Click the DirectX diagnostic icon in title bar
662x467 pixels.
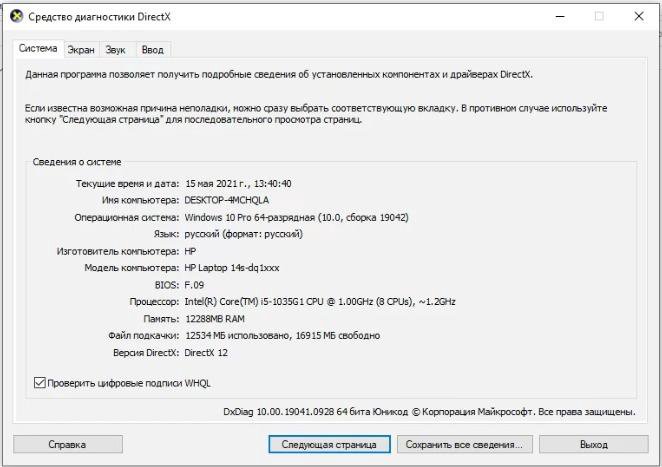coord(13,16)
